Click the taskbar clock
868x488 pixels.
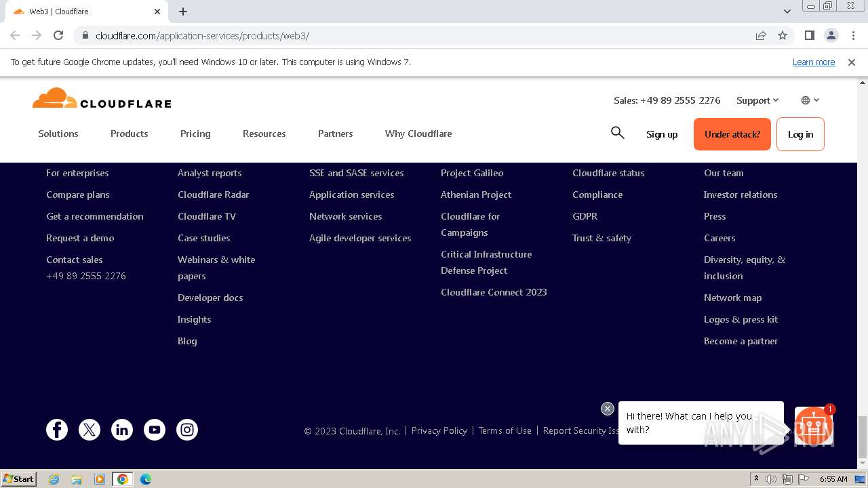(833, 479)
